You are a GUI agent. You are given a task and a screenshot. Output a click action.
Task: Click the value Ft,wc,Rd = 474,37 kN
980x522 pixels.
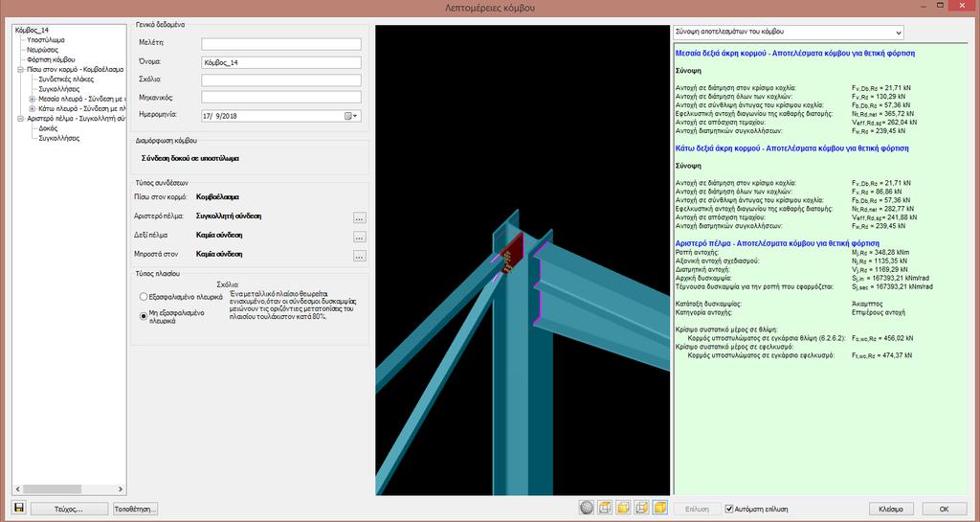click(x=881, y=355)
